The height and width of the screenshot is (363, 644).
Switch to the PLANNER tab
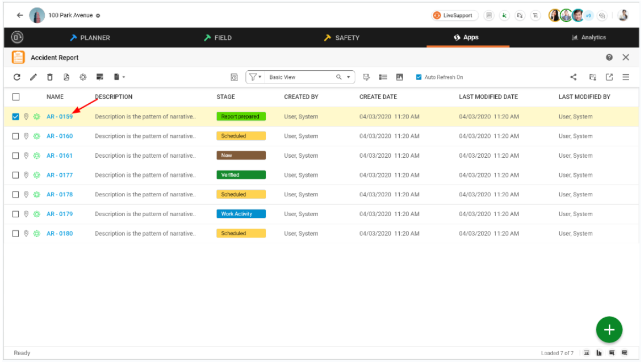pos(90,37)
